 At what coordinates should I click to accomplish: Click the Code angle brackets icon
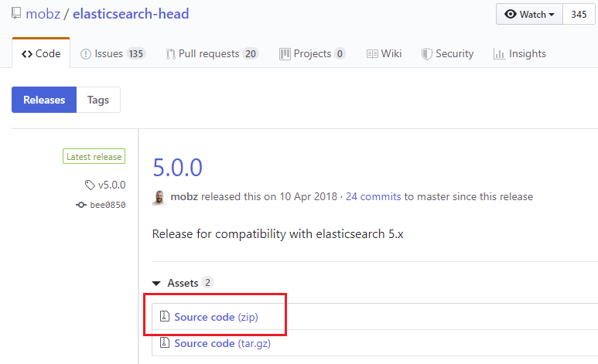[27, 54]
